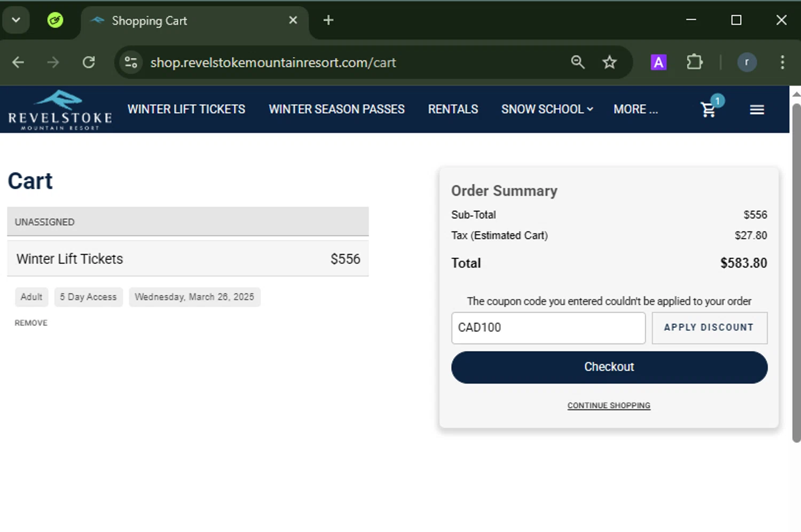Click the Cart page heading

[30, 181]
